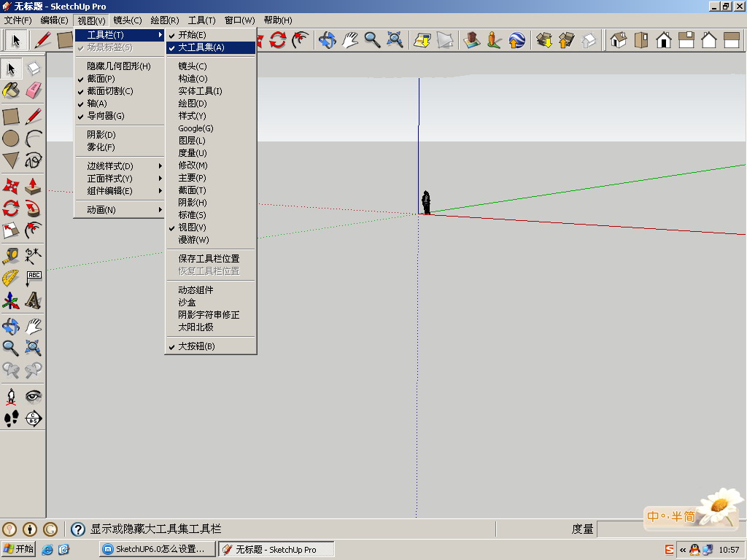Click 保存工具栏位置
The height and width of the screenshot is (560, 747).
click(x=211, y=259)
